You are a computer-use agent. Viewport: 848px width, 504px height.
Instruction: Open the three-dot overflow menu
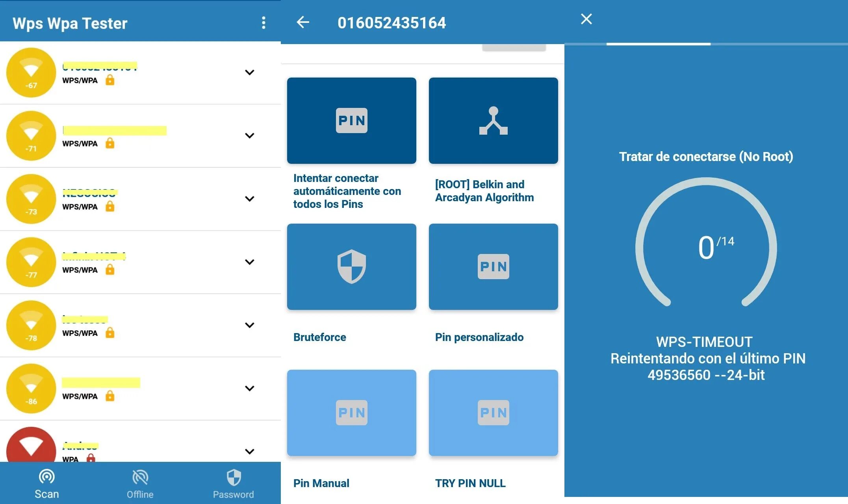coord(263,23)
